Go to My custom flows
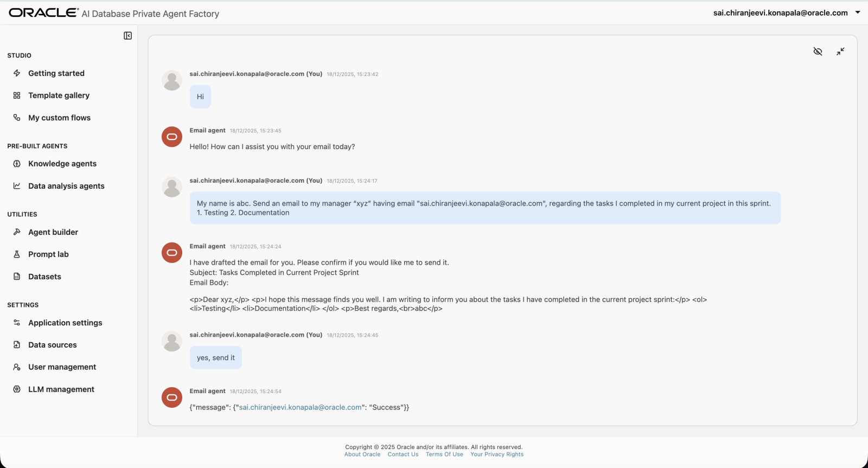The image size is (868, 468). [x=60, y=118]
